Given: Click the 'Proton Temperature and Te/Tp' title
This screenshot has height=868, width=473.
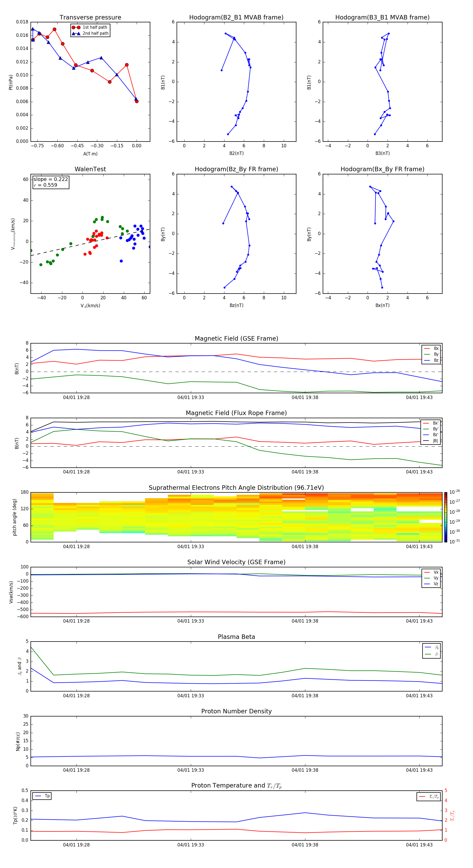Looking at the screenshot, I should 236,786.
